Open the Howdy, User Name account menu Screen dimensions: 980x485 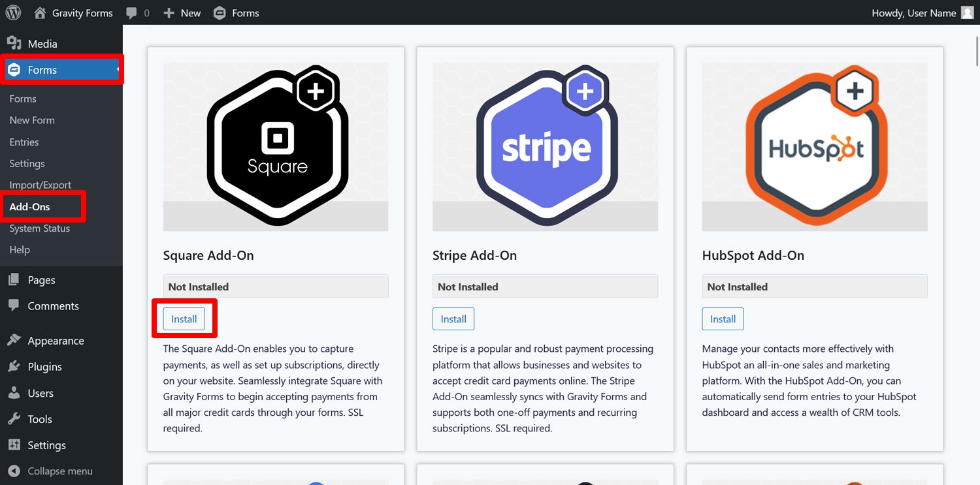point(913,13)
